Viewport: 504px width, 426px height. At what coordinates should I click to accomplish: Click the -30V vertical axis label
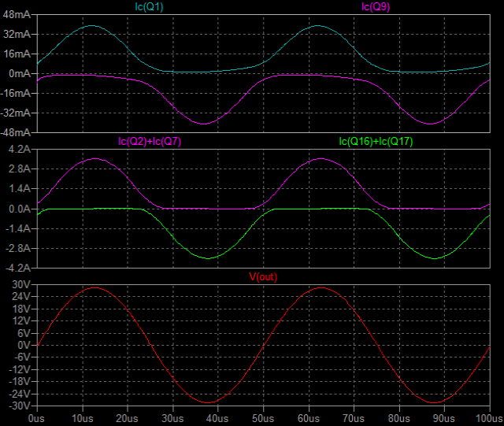17,406
